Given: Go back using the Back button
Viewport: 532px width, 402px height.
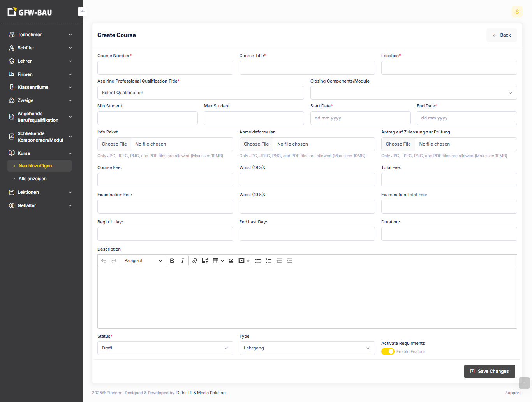Looking at the screenshot, I should point(502,35).
